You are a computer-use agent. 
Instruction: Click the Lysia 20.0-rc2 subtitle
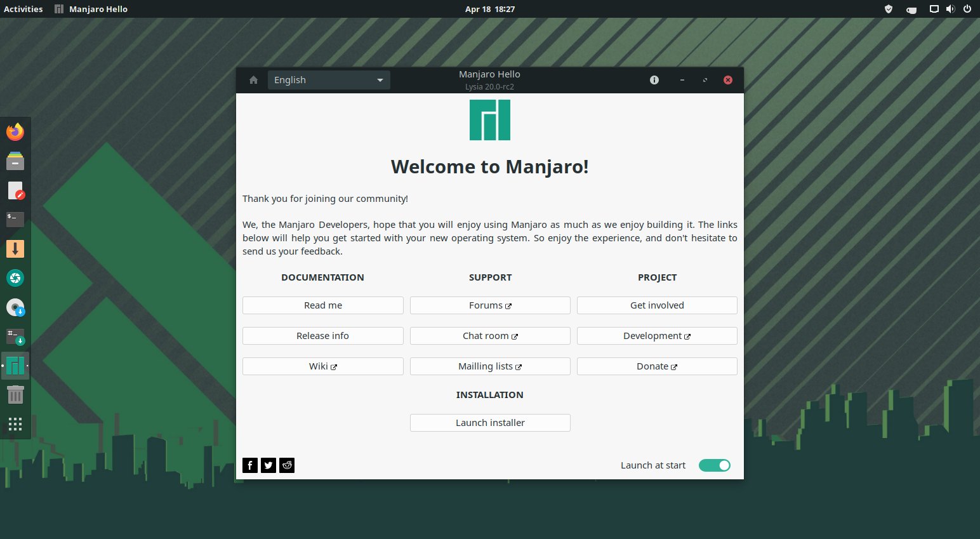[x=489, y=87]
